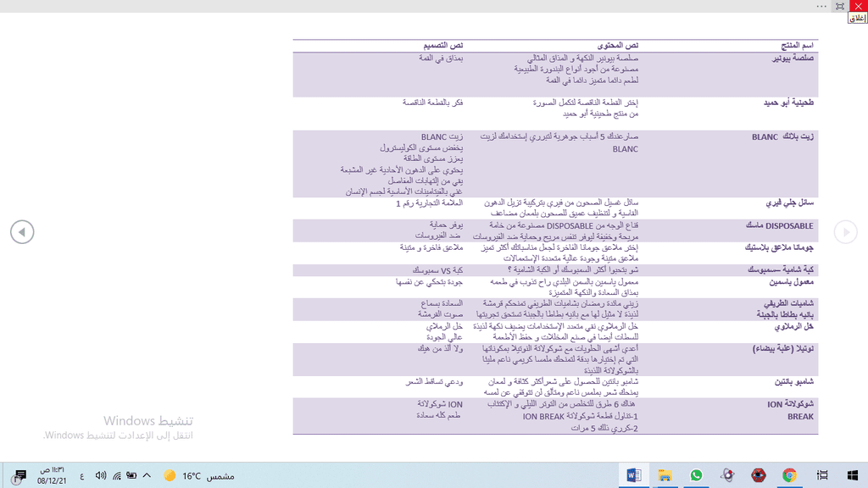Click design text ولا ألذ من هيك
This screenshot has height=488, width=868.
click(440, 349)
